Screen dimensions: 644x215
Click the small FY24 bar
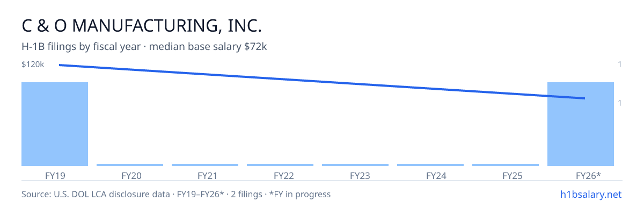click(x=430, y=165)
